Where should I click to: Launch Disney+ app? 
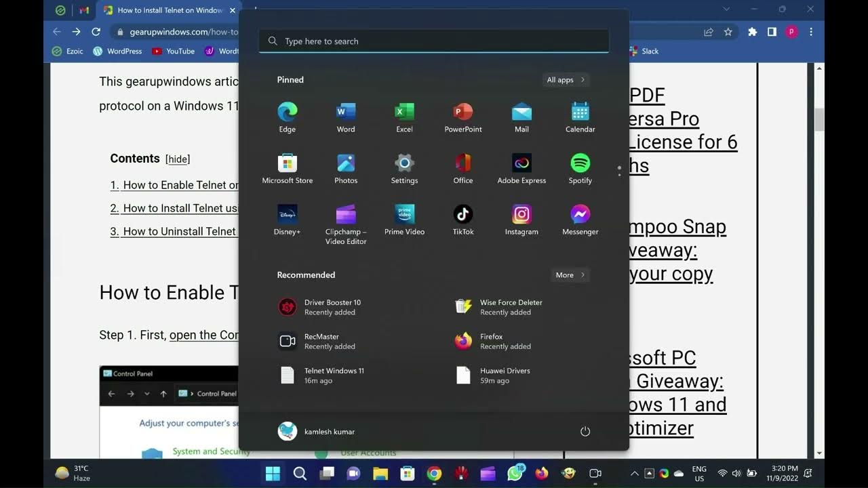pyautogui.click(x=288, y=220)
